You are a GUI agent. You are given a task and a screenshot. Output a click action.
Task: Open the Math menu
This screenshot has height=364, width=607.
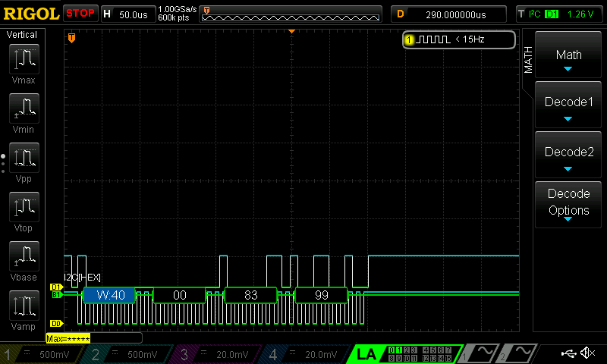click(568, 55)
